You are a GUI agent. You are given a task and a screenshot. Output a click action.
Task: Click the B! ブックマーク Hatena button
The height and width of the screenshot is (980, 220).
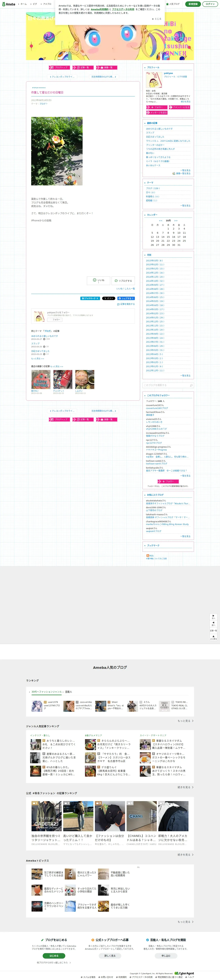pos(90,298)
